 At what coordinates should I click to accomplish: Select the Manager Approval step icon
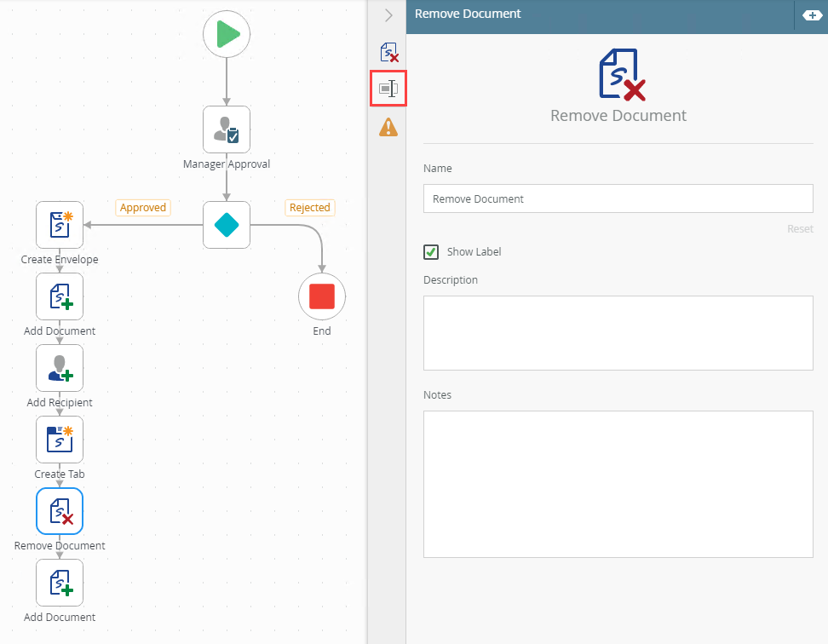(227, 129)
